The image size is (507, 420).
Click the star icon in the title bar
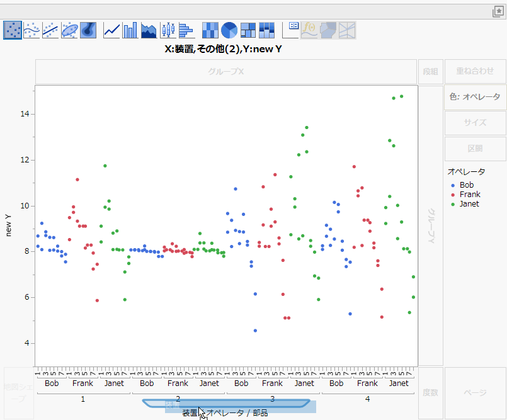(x=498, y=11)
